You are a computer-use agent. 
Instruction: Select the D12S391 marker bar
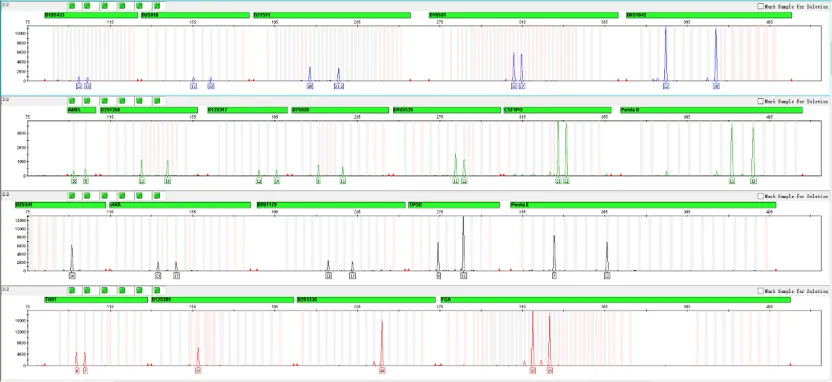pyautogui.click(x=222, y=300)
